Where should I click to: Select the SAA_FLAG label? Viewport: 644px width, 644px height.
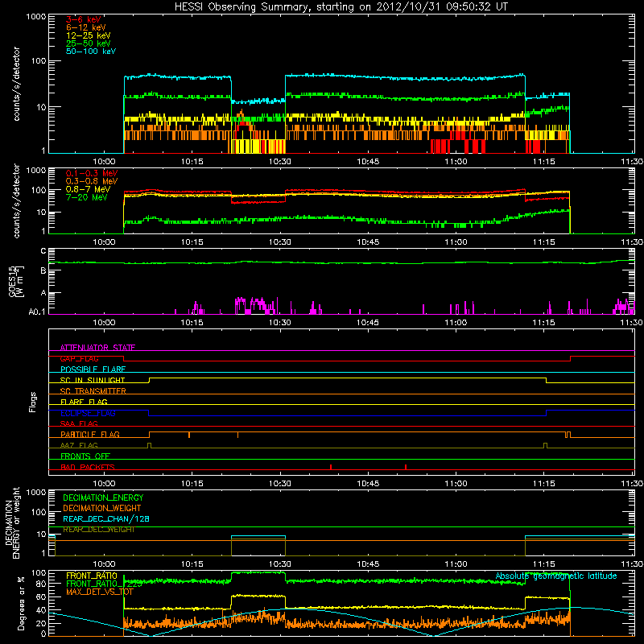pos(79,423)
